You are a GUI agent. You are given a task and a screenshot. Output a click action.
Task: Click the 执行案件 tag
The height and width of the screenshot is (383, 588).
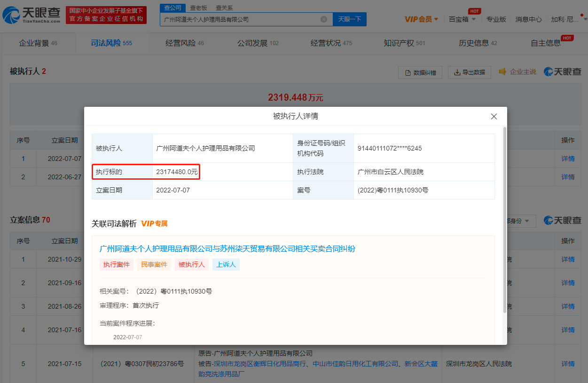[x=117, y=264]
